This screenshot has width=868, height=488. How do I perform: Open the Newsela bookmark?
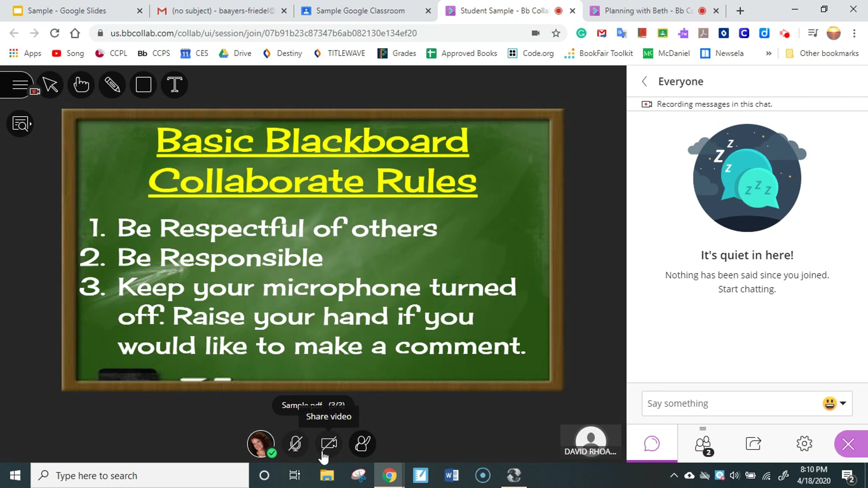(x=722, y=54)
